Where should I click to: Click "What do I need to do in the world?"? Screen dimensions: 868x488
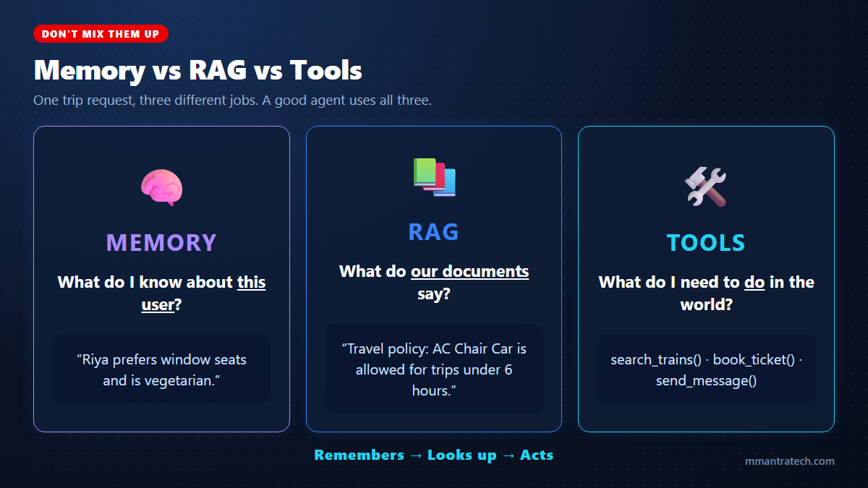pos(706,293)
